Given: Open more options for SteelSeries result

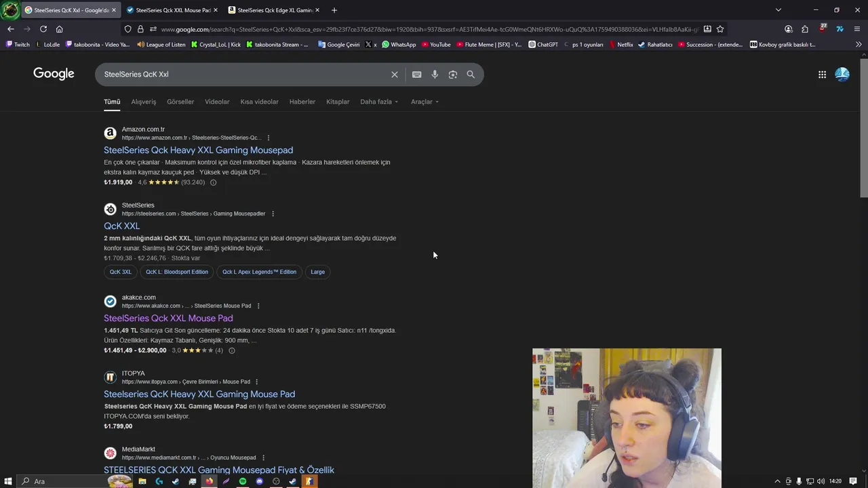Looking at the screenshot, I should pyautogui.click(x=273, y=213).
